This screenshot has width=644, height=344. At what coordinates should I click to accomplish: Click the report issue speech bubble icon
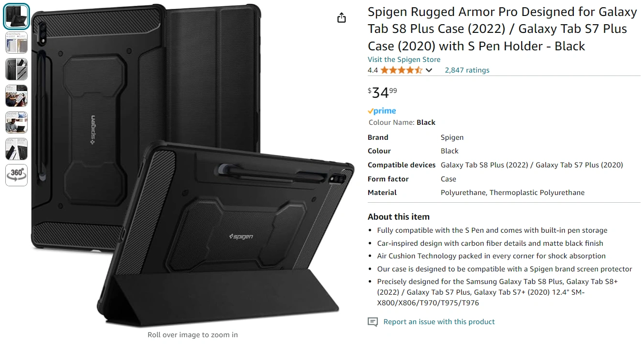[x=373, y=322]
